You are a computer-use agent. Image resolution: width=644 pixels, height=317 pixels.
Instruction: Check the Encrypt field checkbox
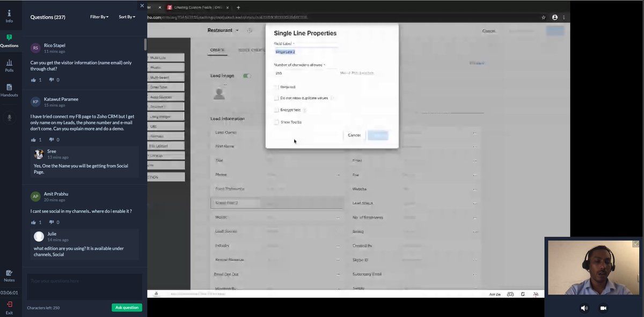(276, 110)
